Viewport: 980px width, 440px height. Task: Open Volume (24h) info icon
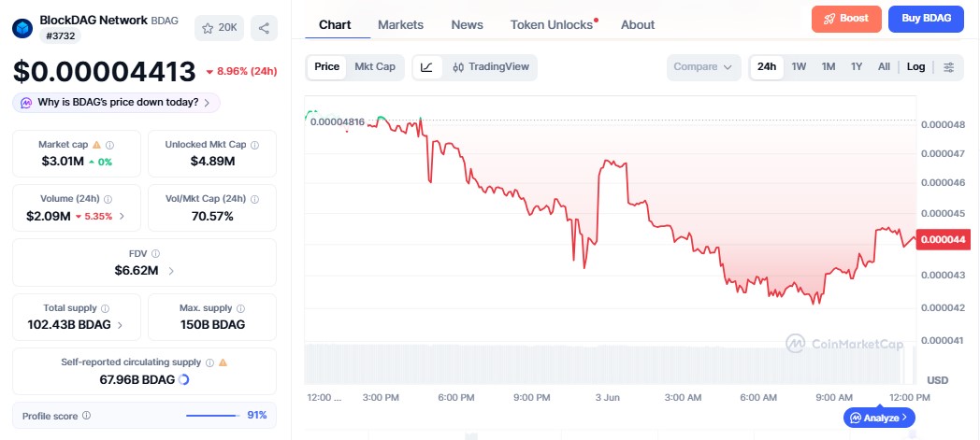pos(108,199)
